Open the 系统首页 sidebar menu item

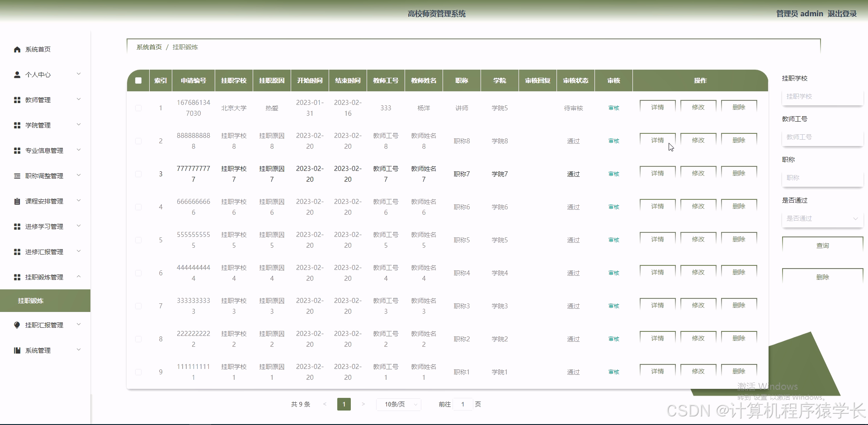(45, 49)
